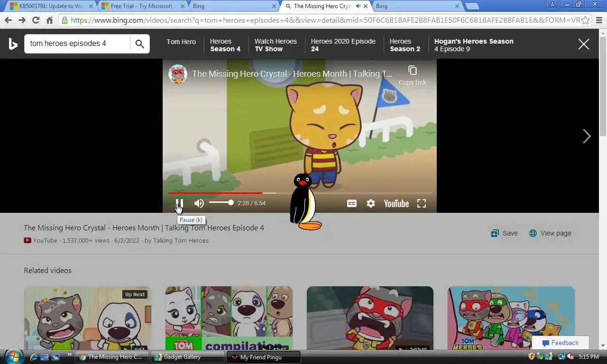Click the green padlock security icon
This screenshot has width=607, height=364.
coord(64,20)
